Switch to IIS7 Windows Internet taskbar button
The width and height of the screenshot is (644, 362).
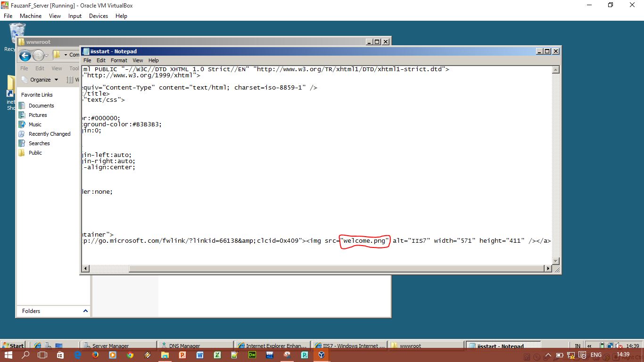click(x=349, y=346)
